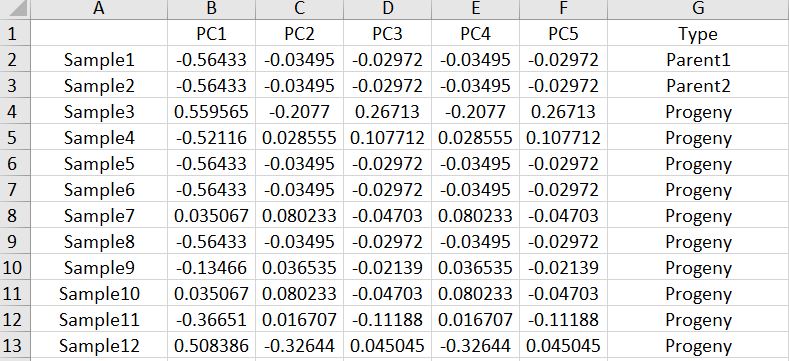Click Sample3's Progeny type cell
789x361 pixels.
coord(698,112)
